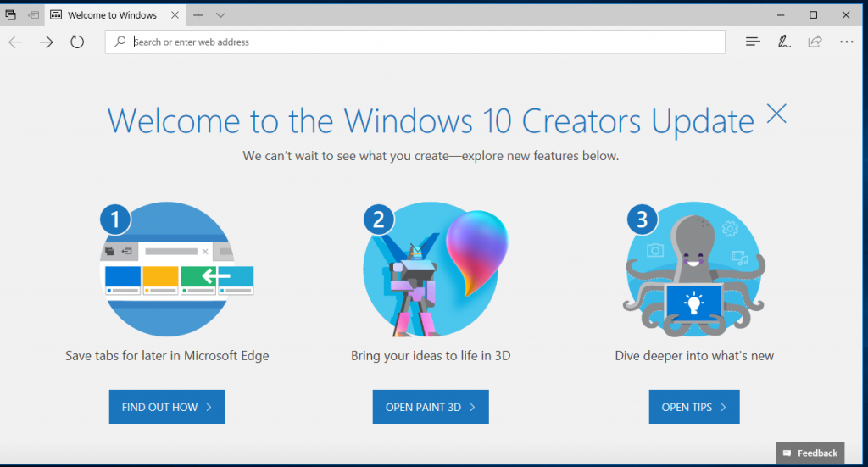868x467 pixels.
Task: Share this page icon
Action: 815,42
